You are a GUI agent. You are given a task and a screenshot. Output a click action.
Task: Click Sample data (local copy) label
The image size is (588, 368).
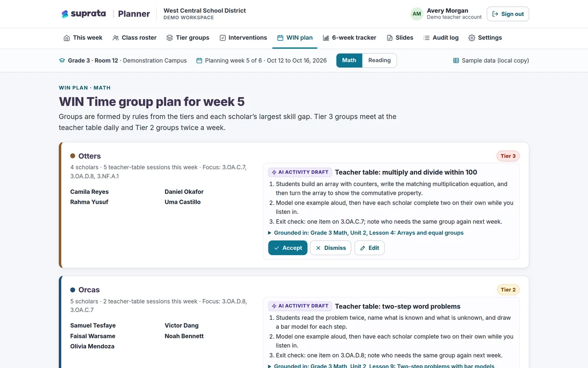[x=495, y=61]
